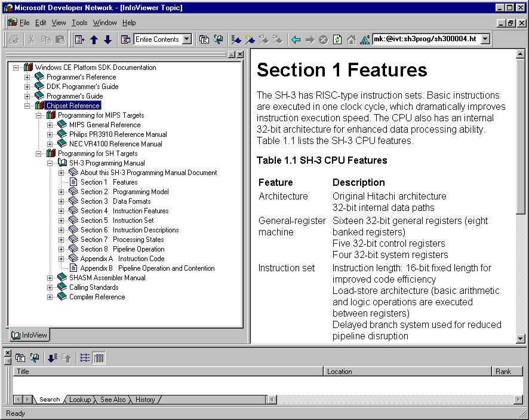Image resolution: width=529 pixels, height=420 pixels.
Task: Open the address bar dropdown arrow
Action: tap(485, 39)
